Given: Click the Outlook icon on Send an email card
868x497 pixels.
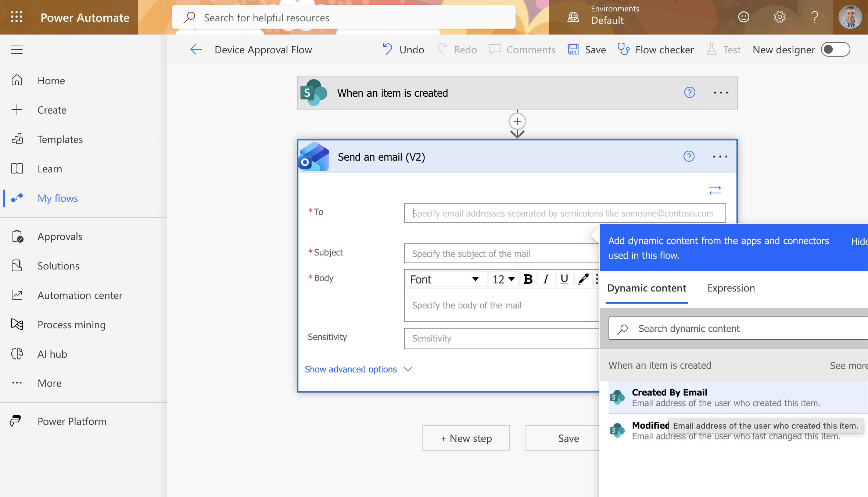Looking at the screenshot, I should pos(314,157).
